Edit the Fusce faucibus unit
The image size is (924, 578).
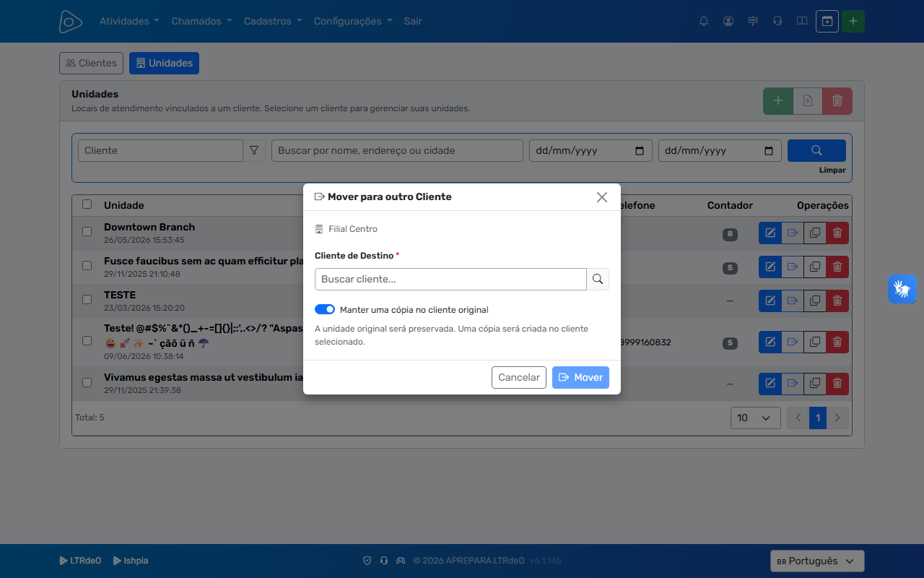(770, 267)
